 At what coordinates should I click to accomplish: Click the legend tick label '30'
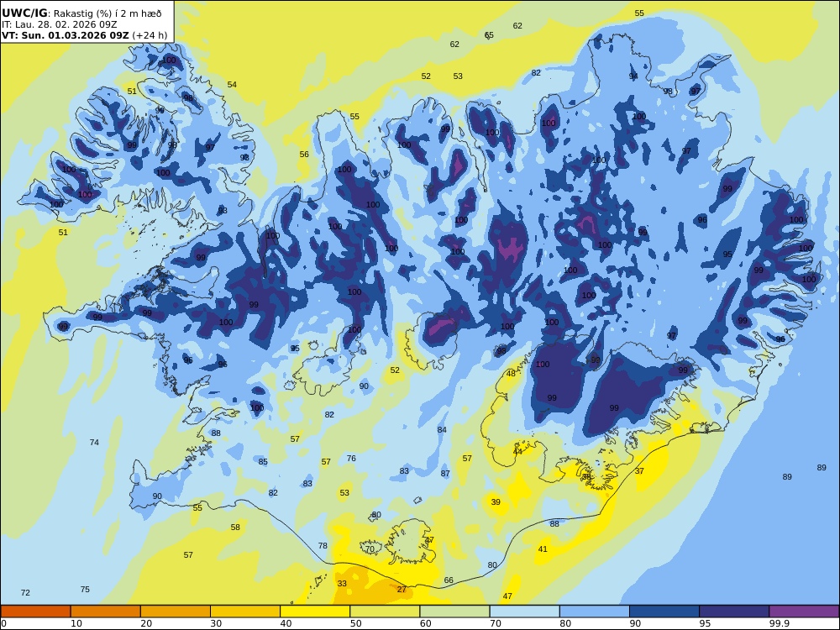pos(216,623)
